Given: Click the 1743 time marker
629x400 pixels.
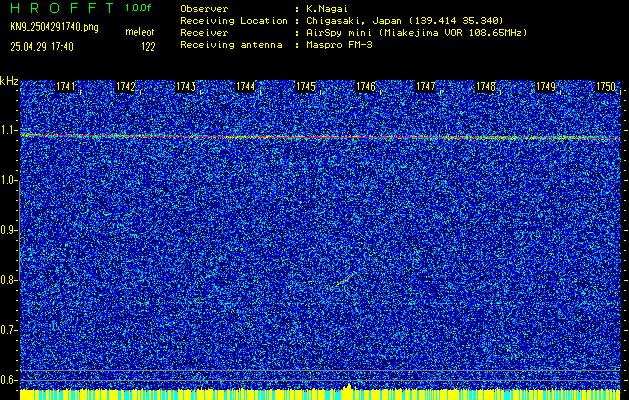Looking at the screenshot, I should [x=185, y=87].
